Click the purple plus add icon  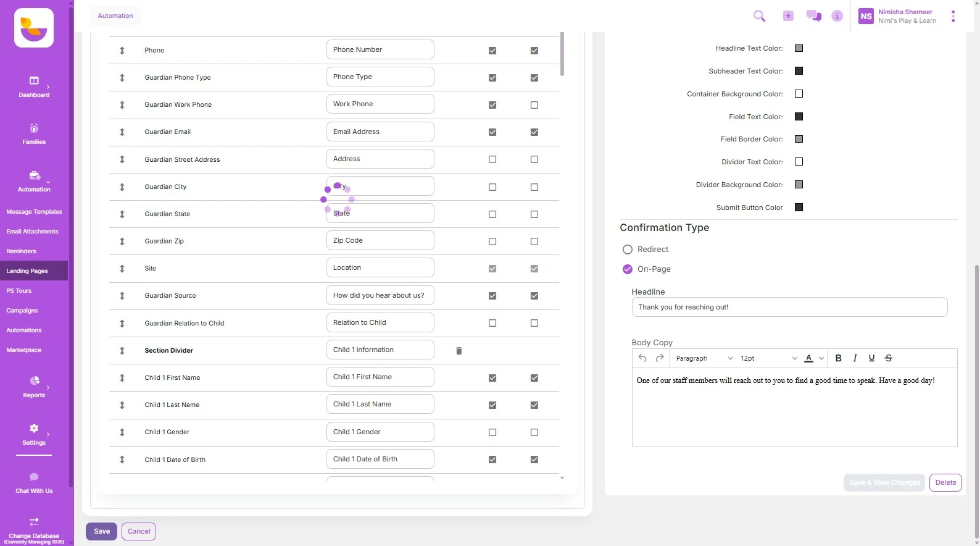[x=788, y=16]
